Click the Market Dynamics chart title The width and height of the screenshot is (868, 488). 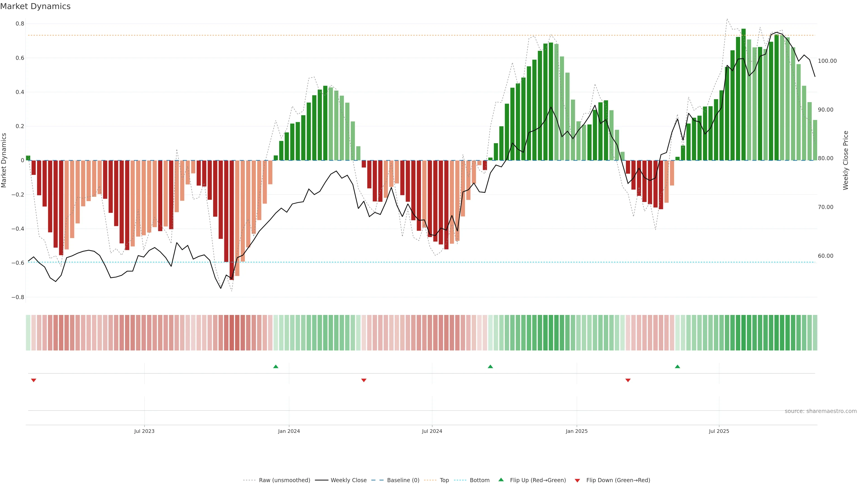point(35,6)
